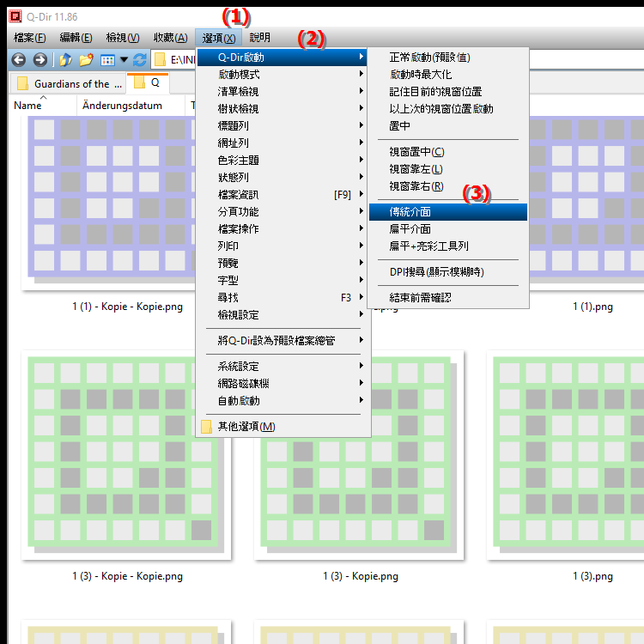Image resolution: width=644 pixels, height=644 pixels.
Task: Click the folder icon in address bar
Action: 160,60
